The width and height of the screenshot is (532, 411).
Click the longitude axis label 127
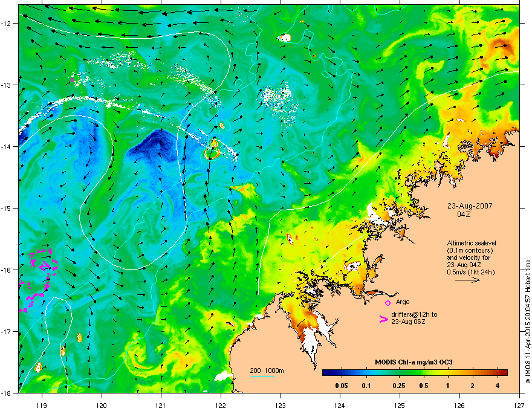click(x=519, y=406)
